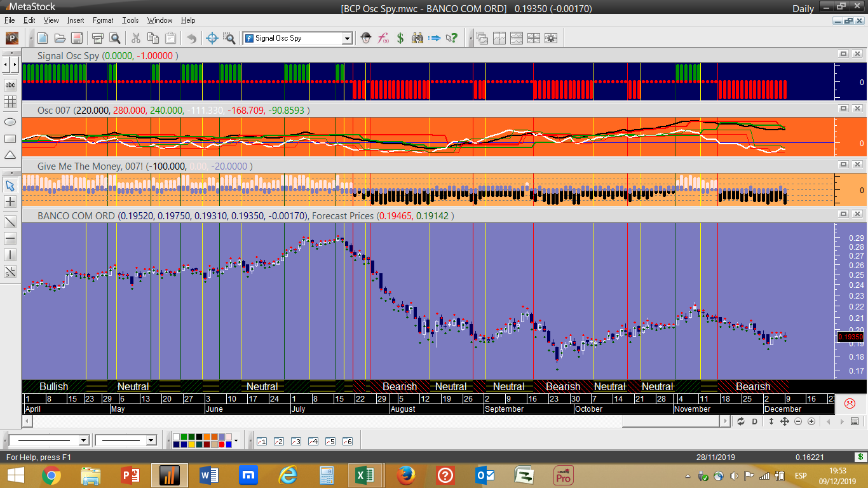The width and height of the screenshot is (868, 488).
Task: Open the Signal Osc Spy indicator dropdown
Action: tap(347, 39)
